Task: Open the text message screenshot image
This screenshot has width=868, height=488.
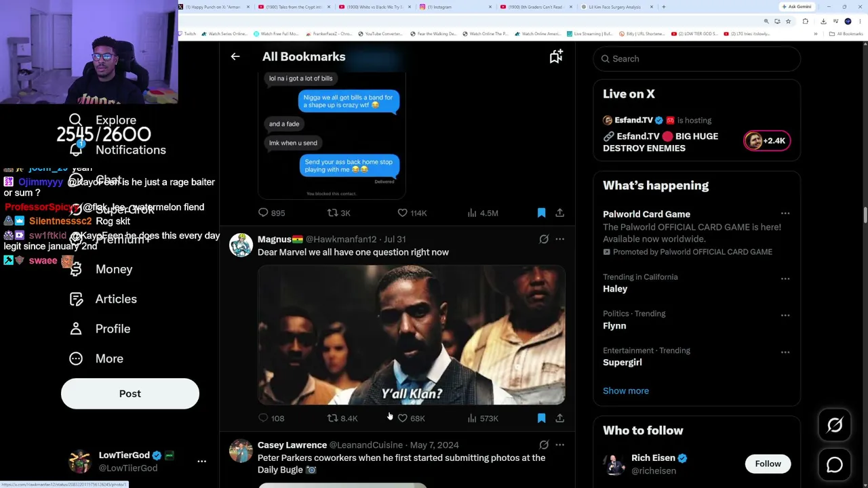Action: [332, 135]
